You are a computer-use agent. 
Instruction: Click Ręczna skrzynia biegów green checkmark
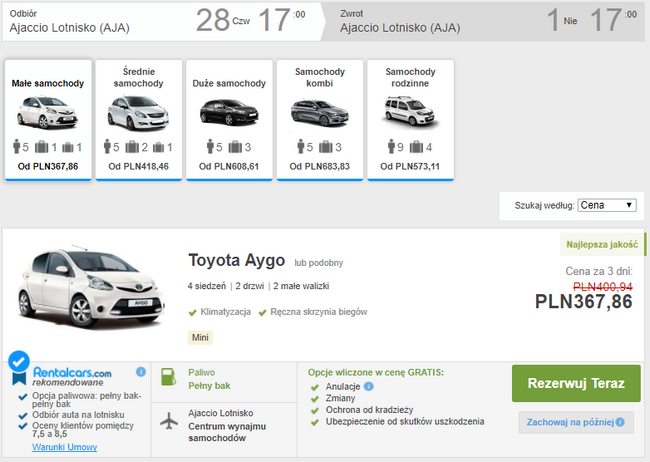(262, 313)
